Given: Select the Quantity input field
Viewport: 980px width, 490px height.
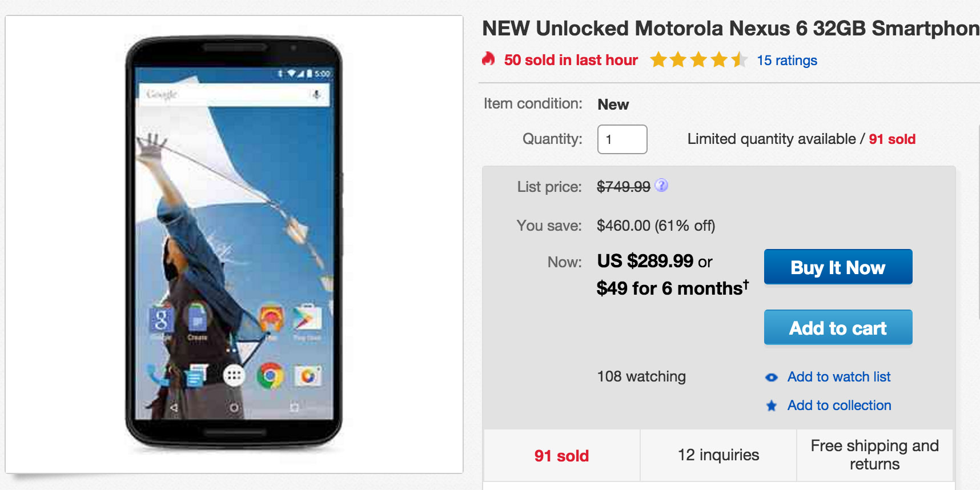Looking at the screenshot, I should point(622,139).
